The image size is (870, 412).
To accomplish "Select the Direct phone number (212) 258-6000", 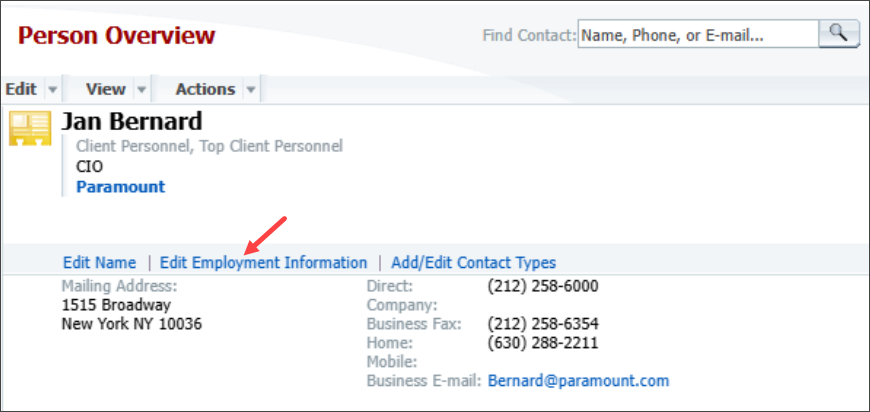I will [x=543, y=287].
